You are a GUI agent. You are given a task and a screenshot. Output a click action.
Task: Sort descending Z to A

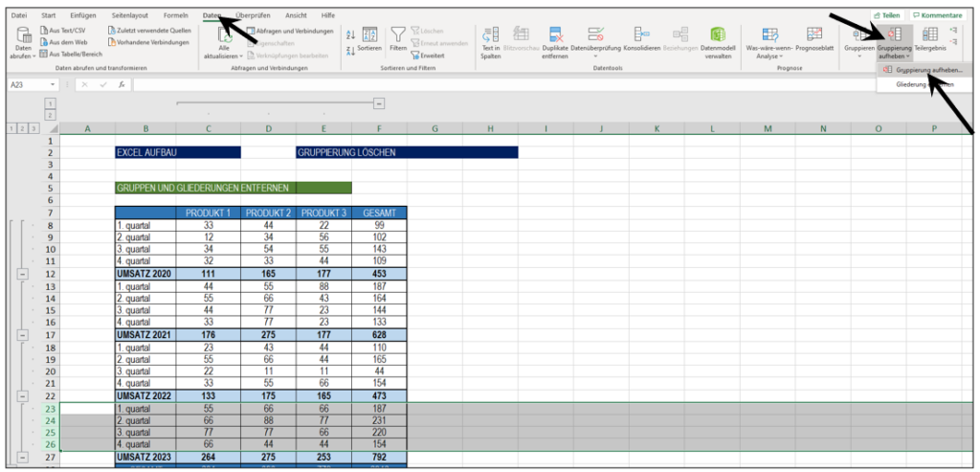click(350, 50)
